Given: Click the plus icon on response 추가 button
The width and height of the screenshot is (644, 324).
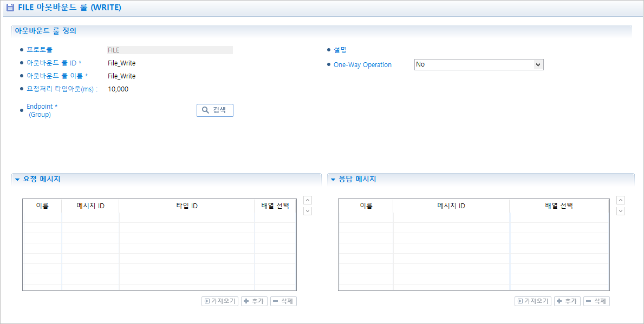Looking at the screenshot, I should pos(560,301).
